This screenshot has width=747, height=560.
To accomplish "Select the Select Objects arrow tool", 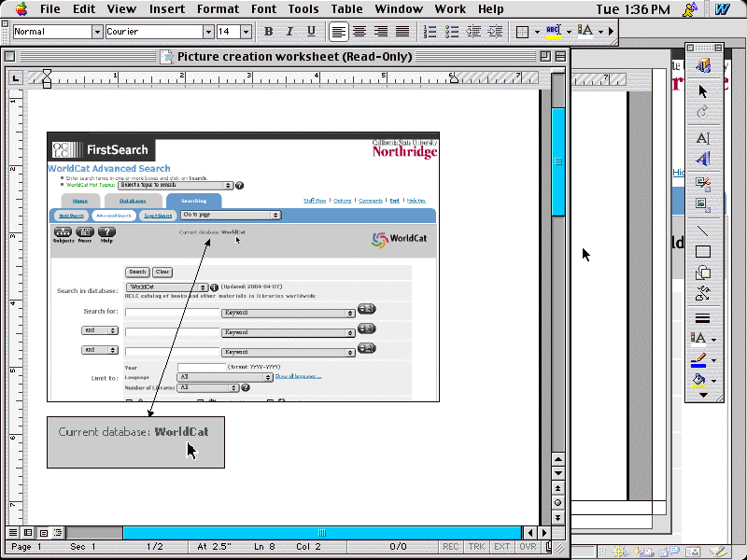I will coord(703,91).
